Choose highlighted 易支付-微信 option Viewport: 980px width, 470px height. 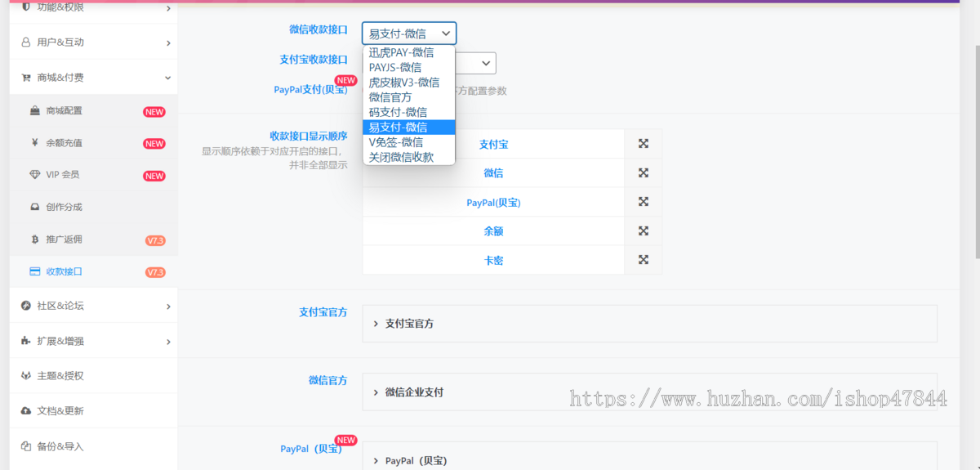point(409,127)
